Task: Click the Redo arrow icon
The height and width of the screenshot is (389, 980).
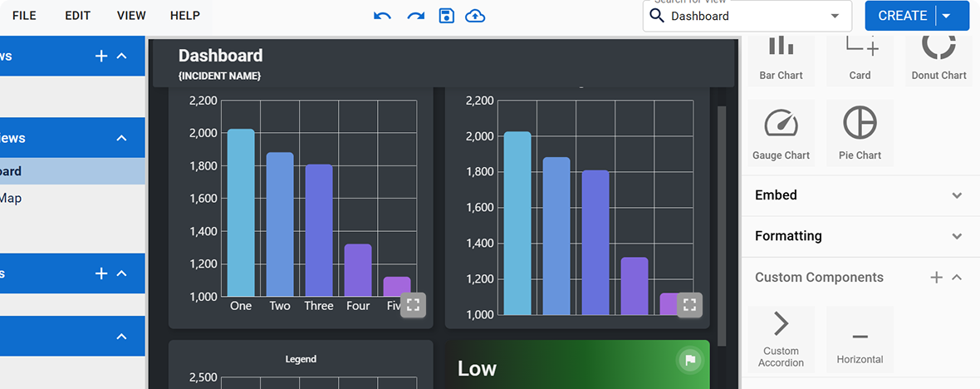Action: tap(415, 16)
